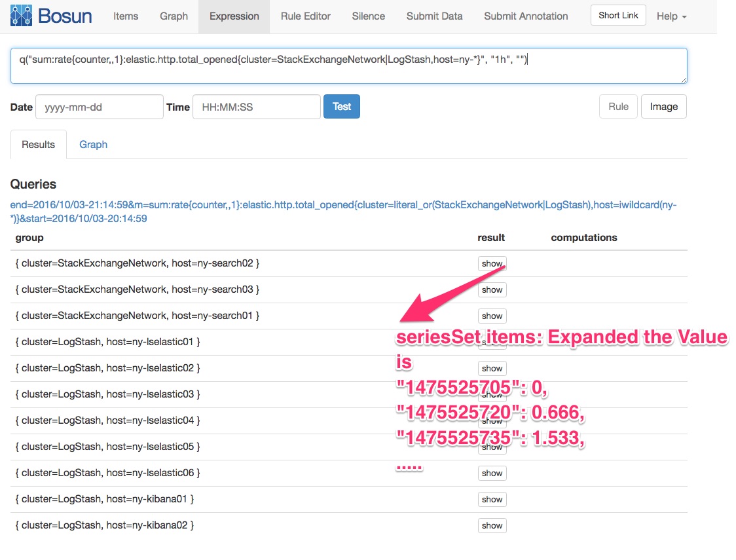This screenshot has height=560, width=736.
Task: Open the Items page
Action: coord(126,16)
